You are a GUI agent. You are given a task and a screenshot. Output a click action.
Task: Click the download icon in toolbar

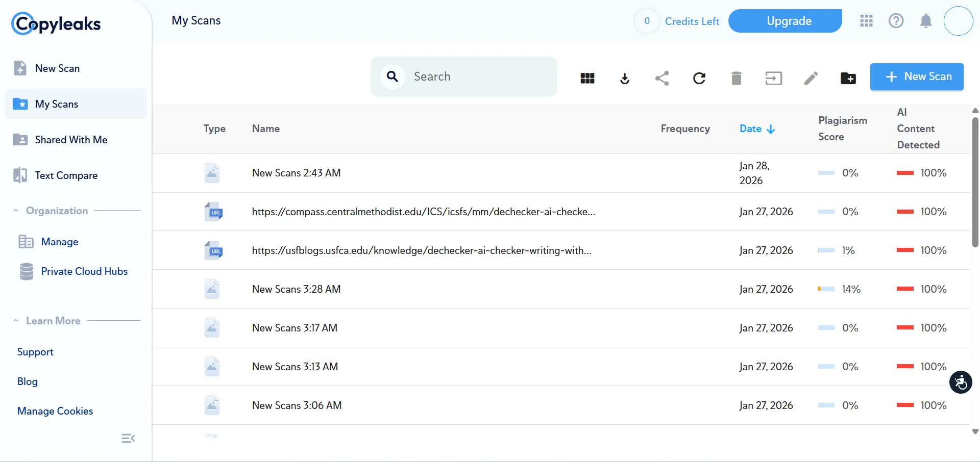click(x=625, y=78)
